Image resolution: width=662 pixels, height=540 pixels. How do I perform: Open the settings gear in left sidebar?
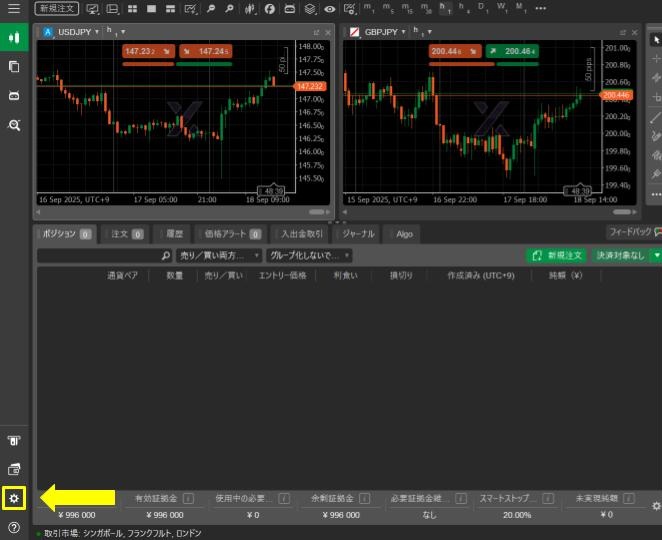14,497
